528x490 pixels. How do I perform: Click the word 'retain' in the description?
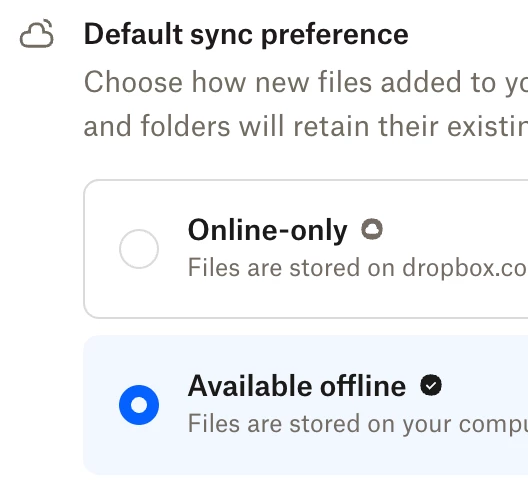(x=332, y=126)
